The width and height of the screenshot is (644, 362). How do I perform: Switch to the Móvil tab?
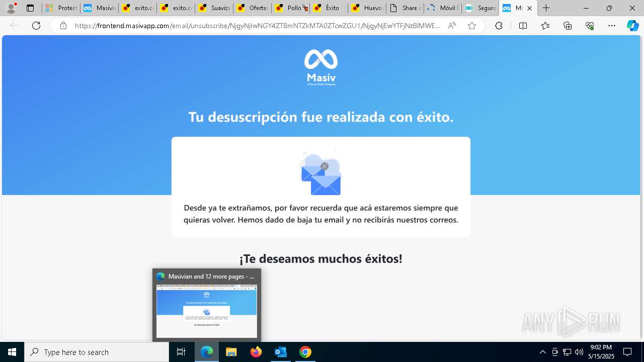pyautogui.click(x=443, y=8)
